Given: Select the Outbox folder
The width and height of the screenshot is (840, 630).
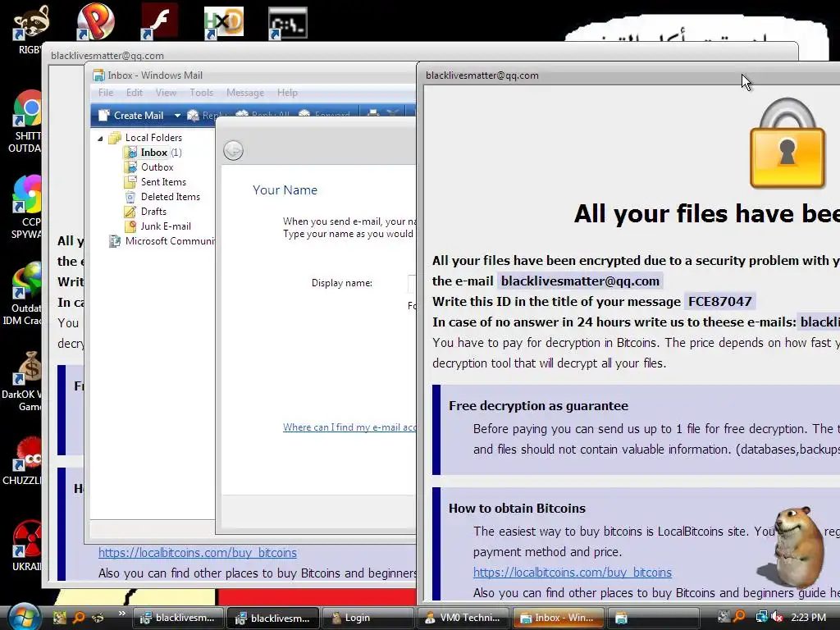Looking at the screenshot, I should (157, 167).
